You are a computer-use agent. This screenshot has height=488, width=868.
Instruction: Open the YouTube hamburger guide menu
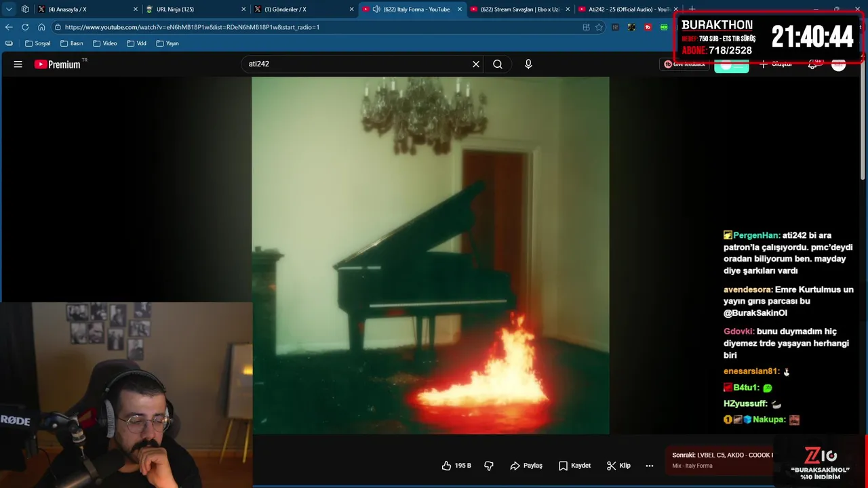[18, 64]
